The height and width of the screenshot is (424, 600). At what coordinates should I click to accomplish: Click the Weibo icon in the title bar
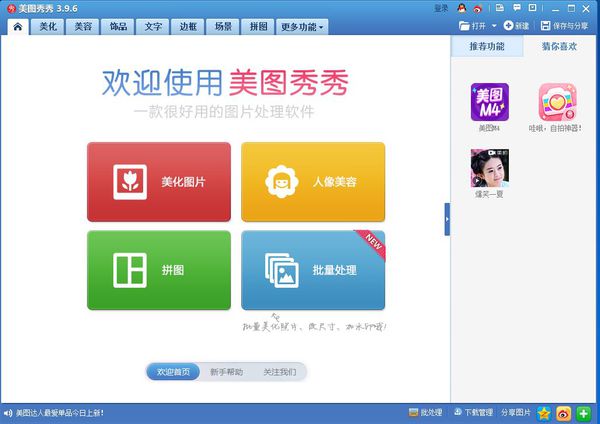pos(478,8)
